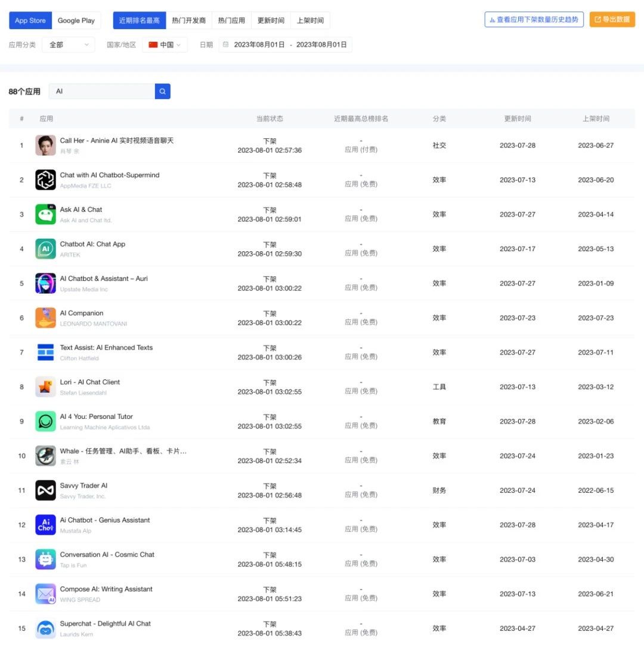Switch to the App Store tab

coord(30,20)
